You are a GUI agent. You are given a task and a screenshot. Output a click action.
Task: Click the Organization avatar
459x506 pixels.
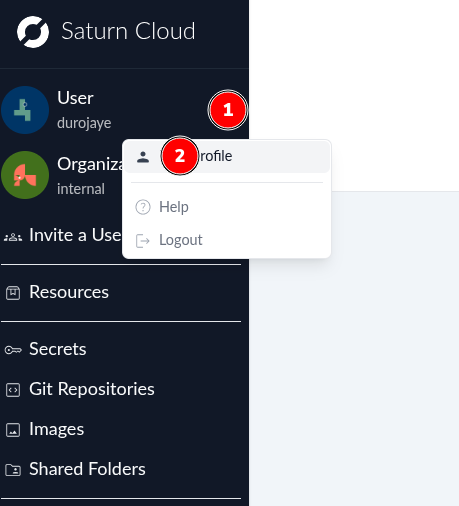click(x=25, y=175)
